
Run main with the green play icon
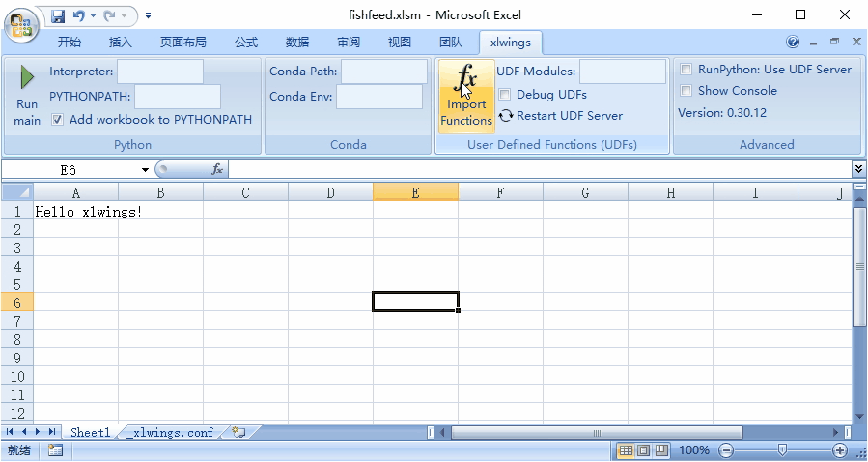point(27,77)
